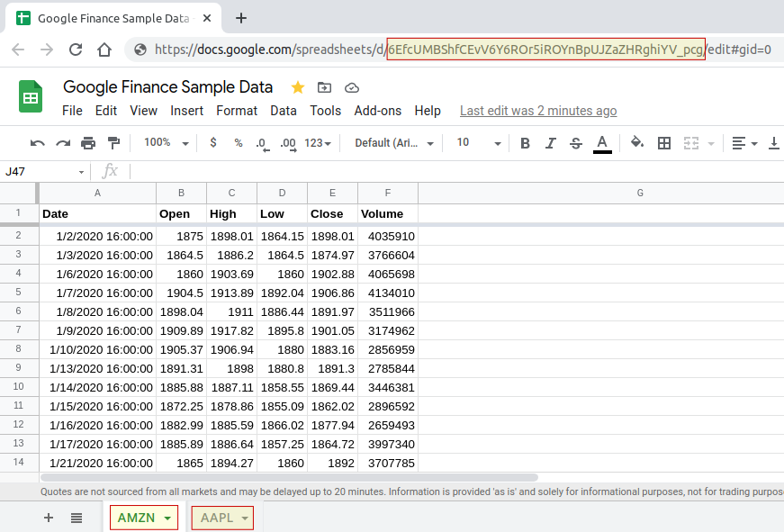
Task: Expand the name box dropdown arrow
Action: tap(81, 172)
